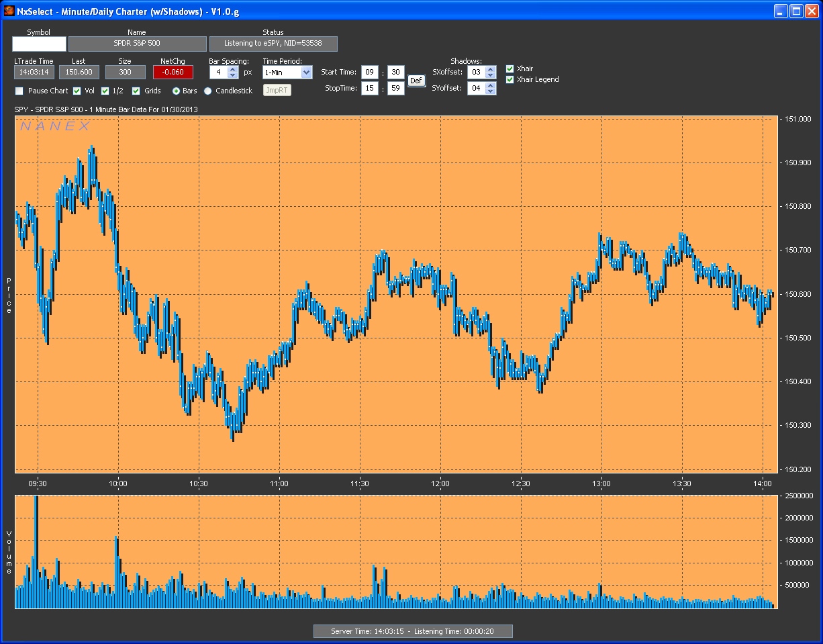
Task: Toggle the Xhair Legend checkbox
Action: pos(510,79)
